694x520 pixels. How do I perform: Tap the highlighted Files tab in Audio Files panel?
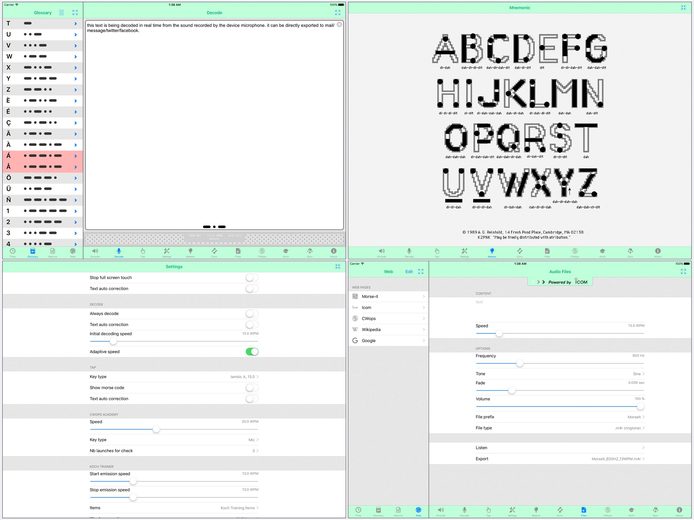pyautogui.click(x=584, y=511)
